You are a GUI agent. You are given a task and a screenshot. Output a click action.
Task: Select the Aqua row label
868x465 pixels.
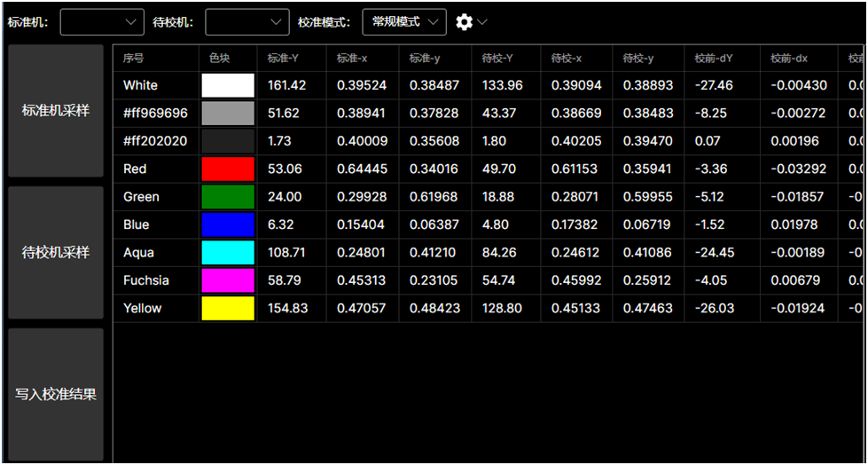138,253
